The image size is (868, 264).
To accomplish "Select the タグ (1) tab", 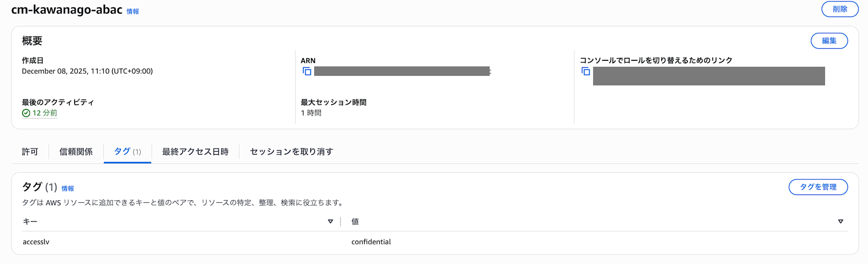I will [127, 152].
